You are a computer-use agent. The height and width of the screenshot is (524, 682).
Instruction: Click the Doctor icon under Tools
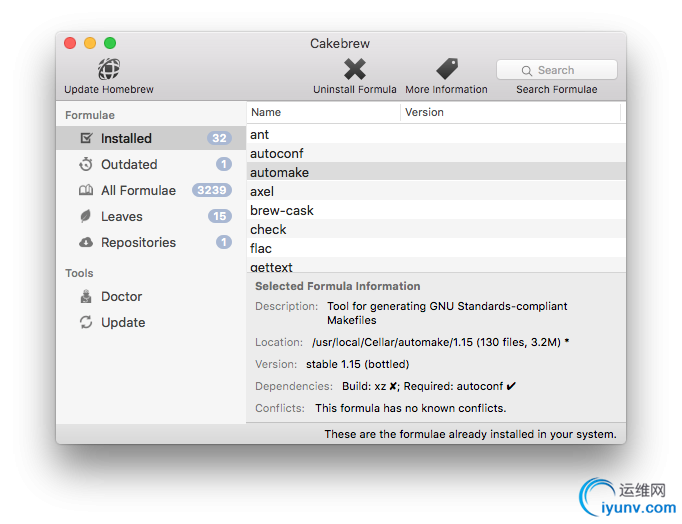[x=86, y=296]
